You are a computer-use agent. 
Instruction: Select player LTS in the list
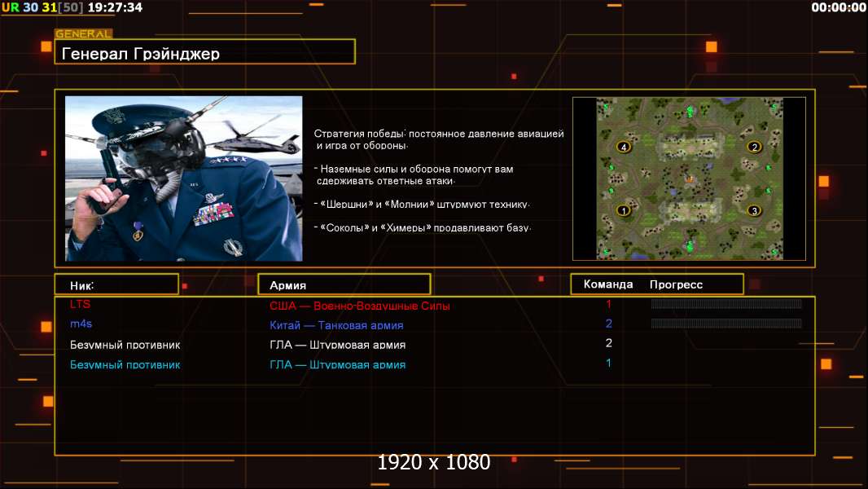coord(81,304)
